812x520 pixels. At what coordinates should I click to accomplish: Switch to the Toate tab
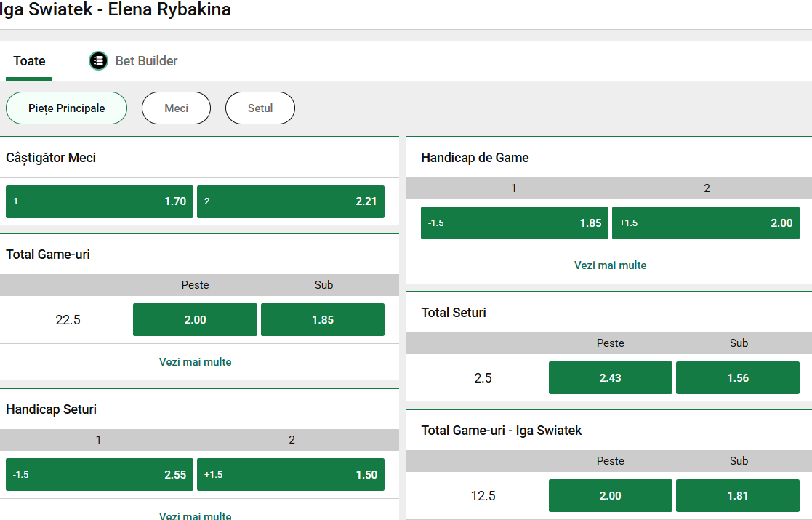point(29,61)
